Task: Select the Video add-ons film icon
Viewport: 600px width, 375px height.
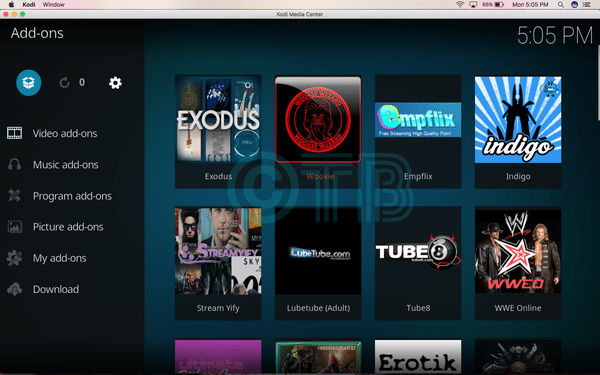Action: coord(15,133)
